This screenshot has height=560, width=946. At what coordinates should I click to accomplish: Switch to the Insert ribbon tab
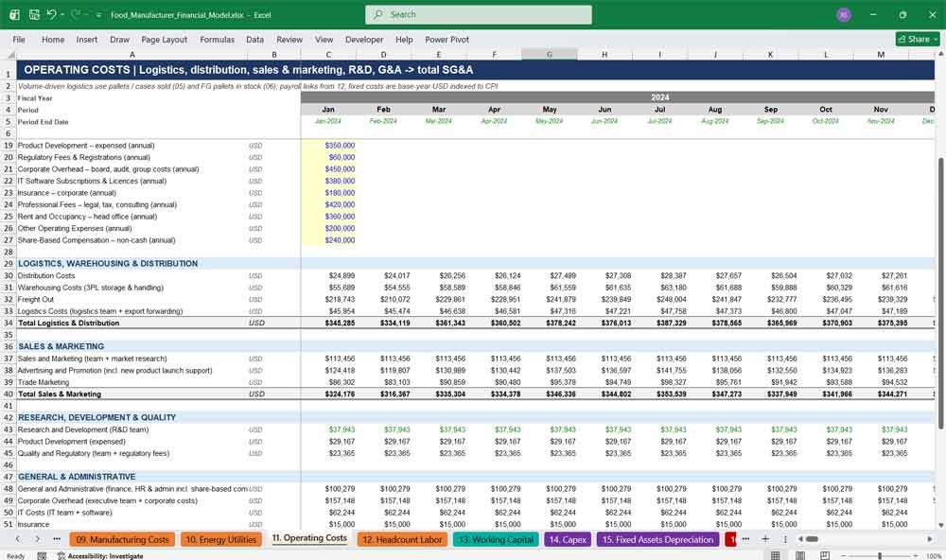pyautogui.click(x=87, y=39)
